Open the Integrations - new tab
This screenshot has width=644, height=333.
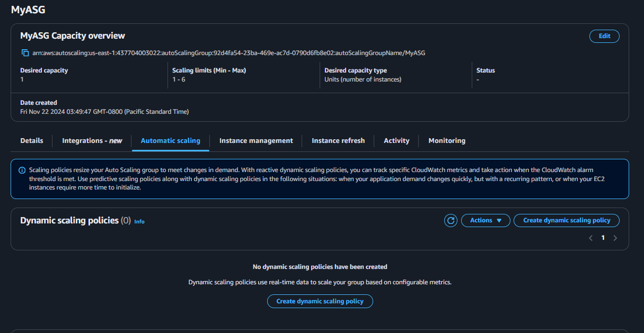(x=92, y=141)
